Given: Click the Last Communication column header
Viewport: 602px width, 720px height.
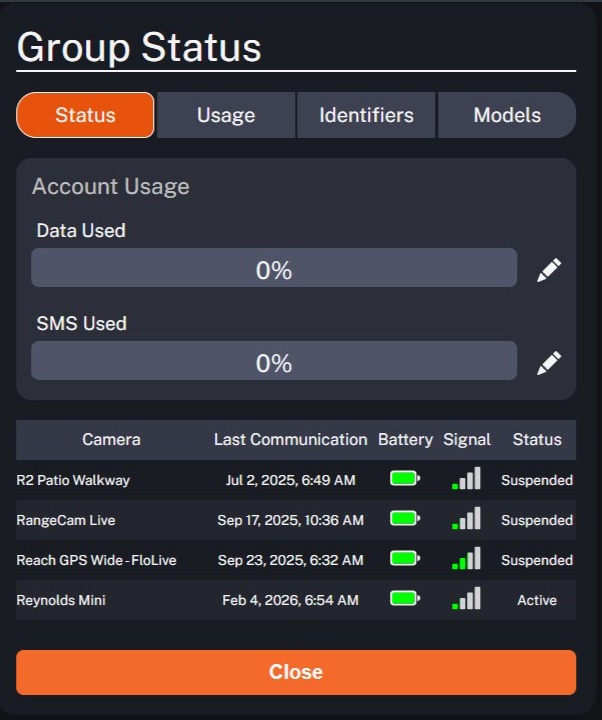Looking at the screenshot, I should point(290,440).
